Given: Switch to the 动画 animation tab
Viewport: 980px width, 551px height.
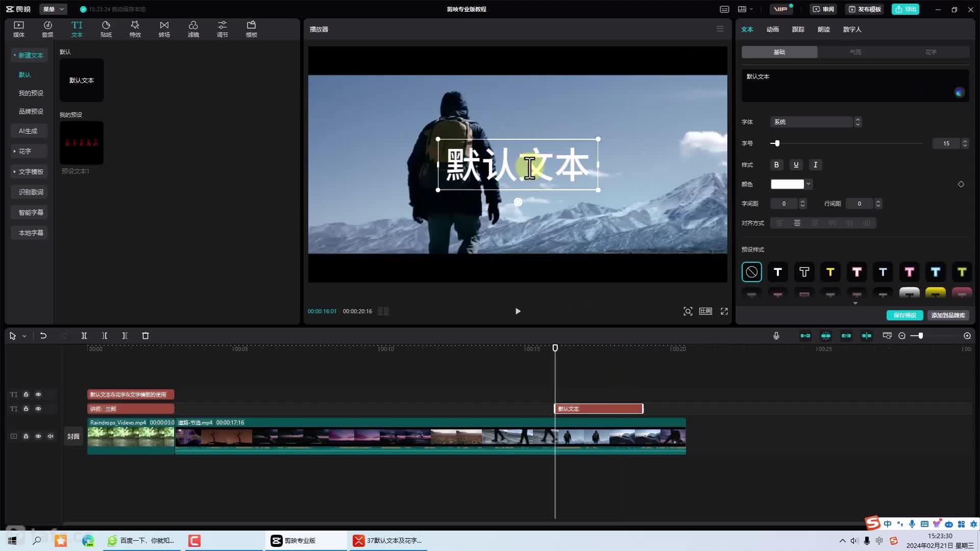Looking at the screenshot, I should coord(773,29).
